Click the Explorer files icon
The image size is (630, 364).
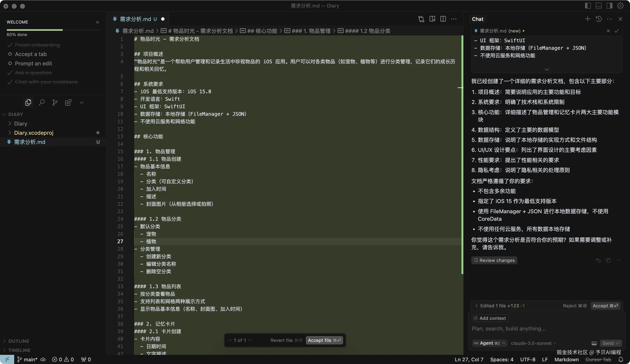[28, 102]
